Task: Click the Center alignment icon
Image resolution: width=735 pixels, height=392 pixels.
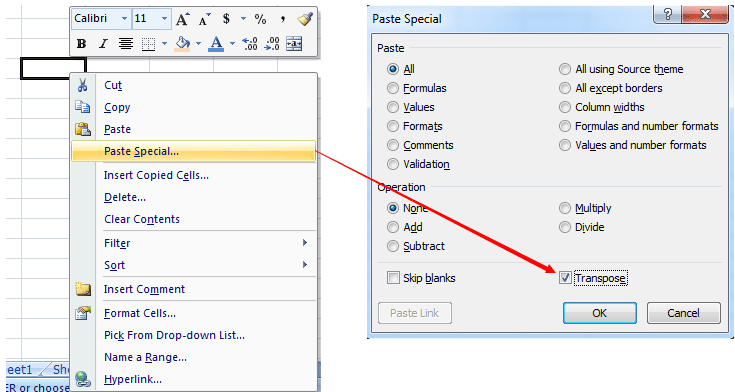Action: (x=125, y=44)
